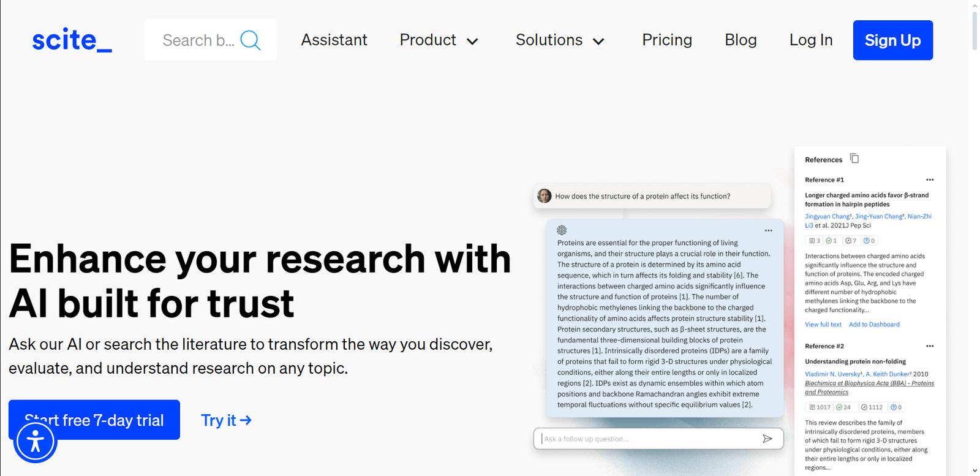
Task: Click Log In
Action: coord(811,40)
